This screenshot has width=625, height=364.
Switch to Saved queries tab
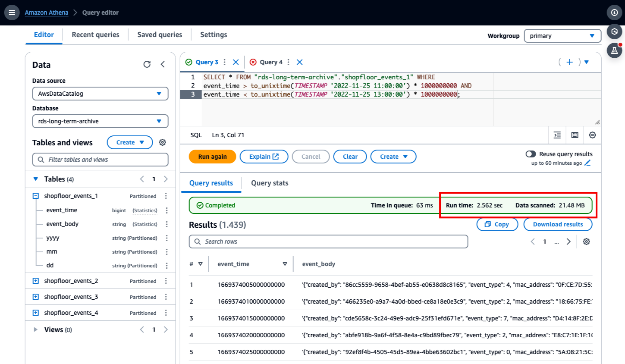160,35
